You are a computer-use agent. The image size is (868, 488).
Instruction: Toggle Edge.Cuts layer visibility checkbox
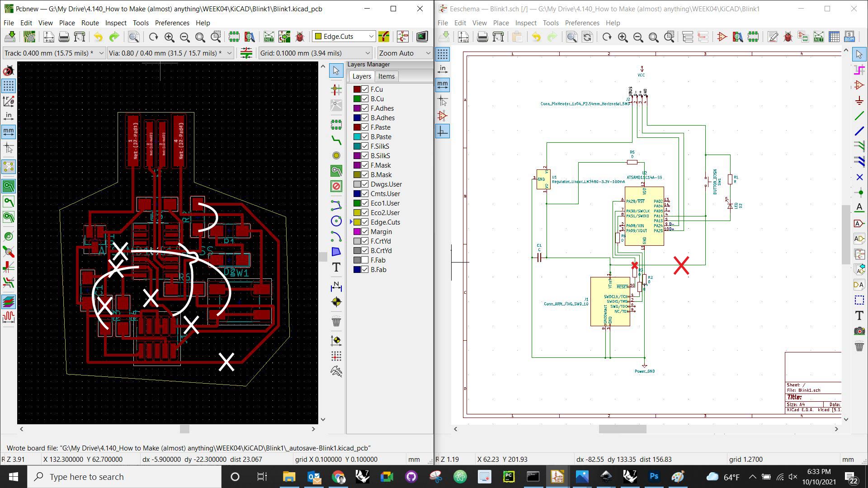pos(365,222)
